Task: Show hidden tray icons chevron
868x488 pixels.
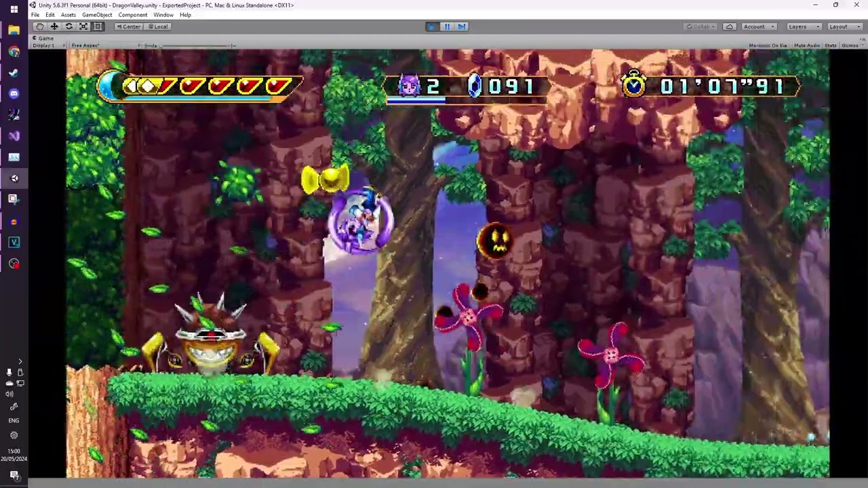Action: (20, 362)
